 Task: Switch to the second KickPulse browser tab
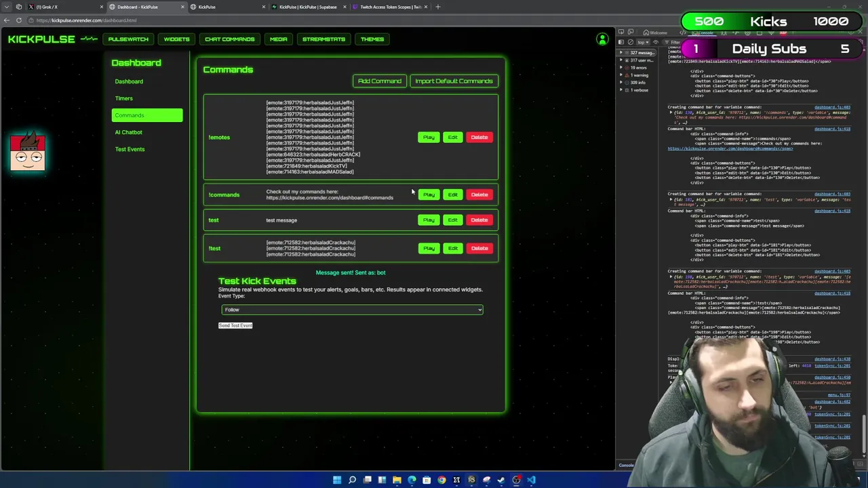pos(227,7)
